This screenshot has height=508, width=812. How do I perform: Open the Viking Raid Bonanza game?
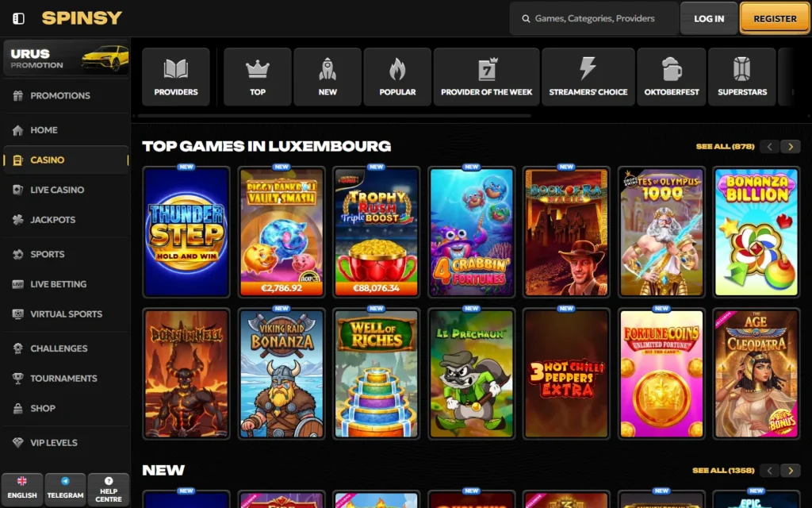[282, 374]
